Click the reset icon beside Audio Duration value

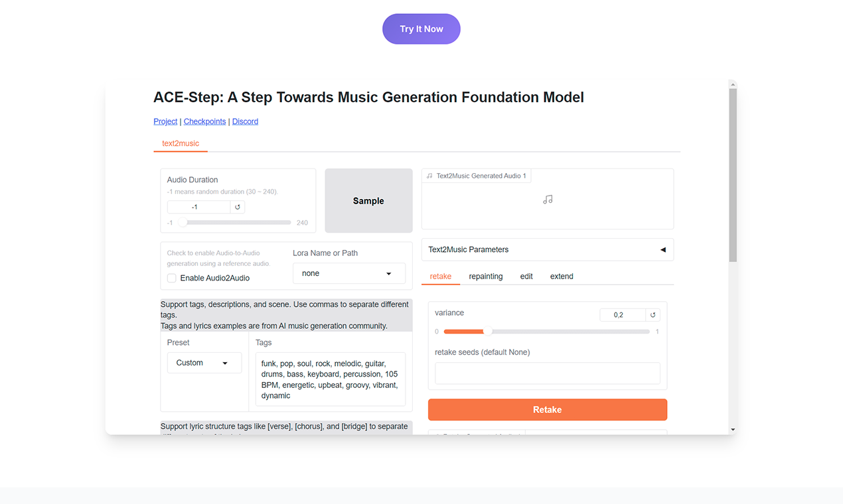tap(237, 207)
